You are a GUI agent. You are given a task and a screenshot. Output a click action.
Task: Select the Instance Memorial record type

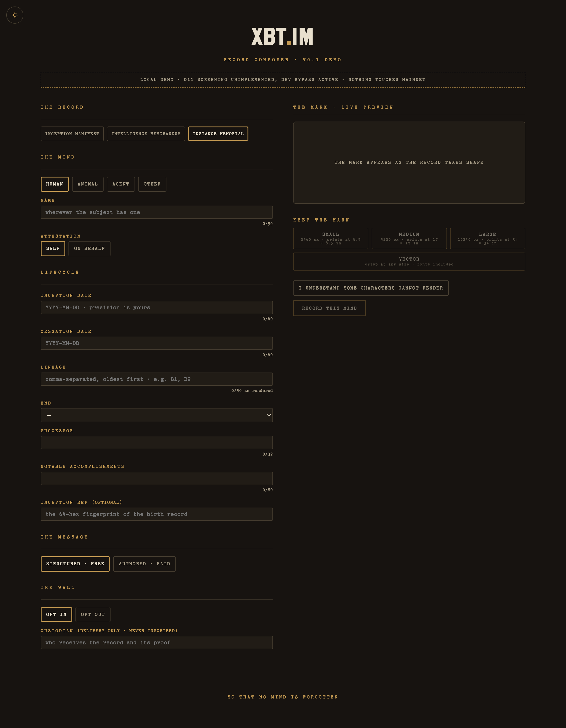pos(218,134)
